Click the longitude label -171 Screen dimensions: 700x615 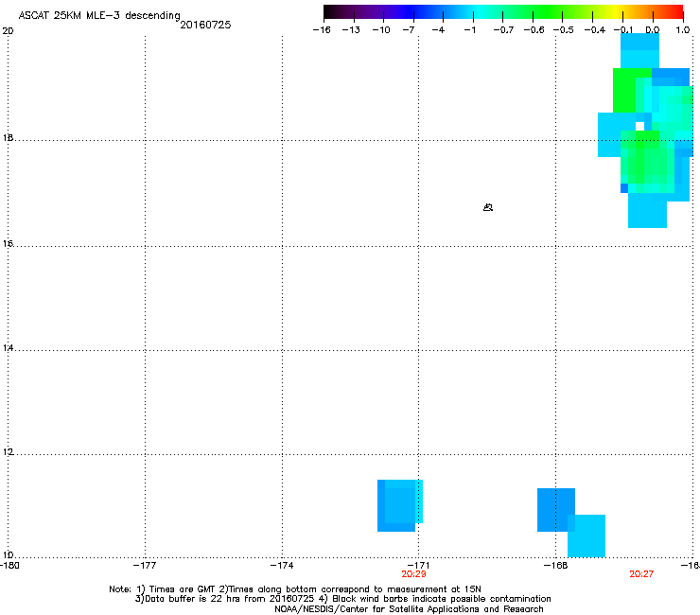click(418, 566)
